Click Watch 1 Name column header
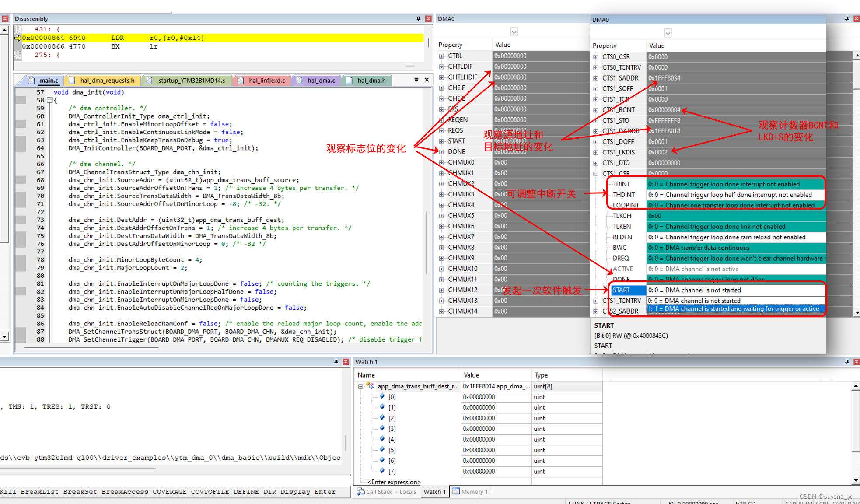Viewport: 860px width, 504px height. coord(408,375)
